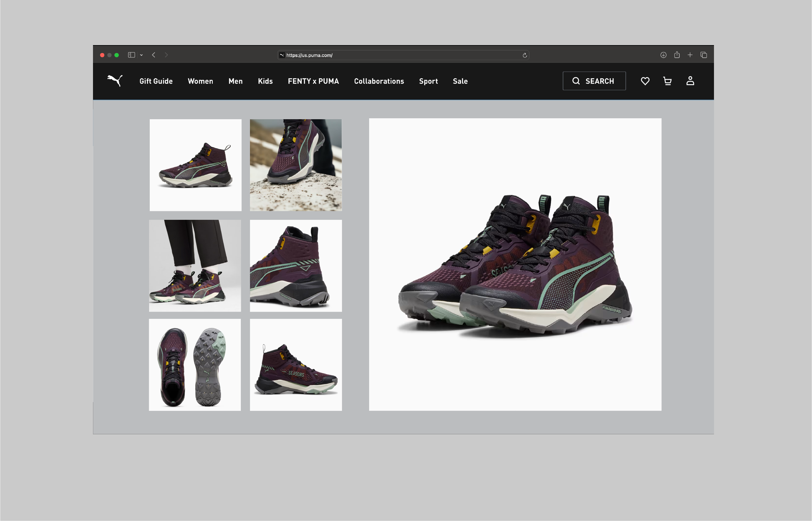Open the Women menu
The height and width of the screenshot is (521, 812).
[x=200, y=81]
